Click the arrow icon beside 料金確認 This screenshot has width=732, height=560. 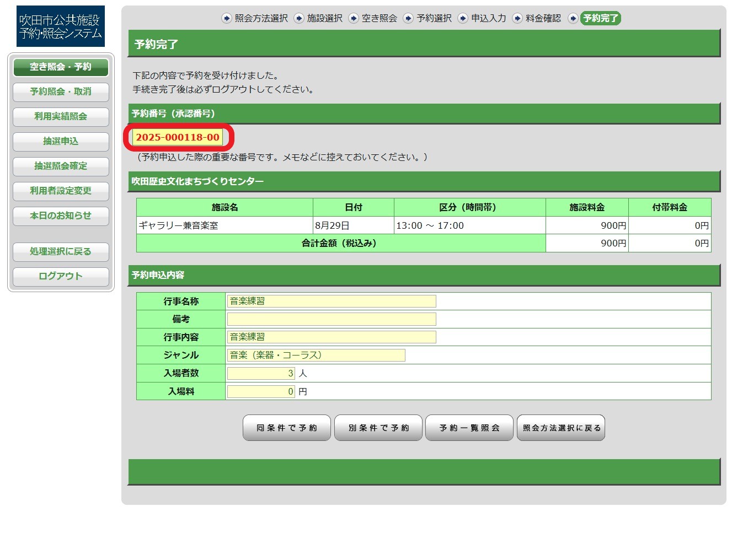click(x=517, y=18)
